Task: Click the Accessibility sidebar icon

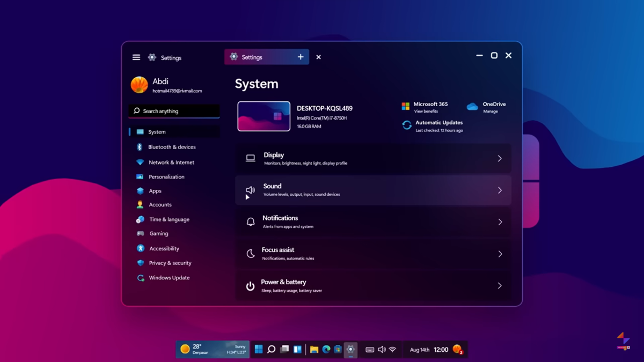Action: pos(141,248)
